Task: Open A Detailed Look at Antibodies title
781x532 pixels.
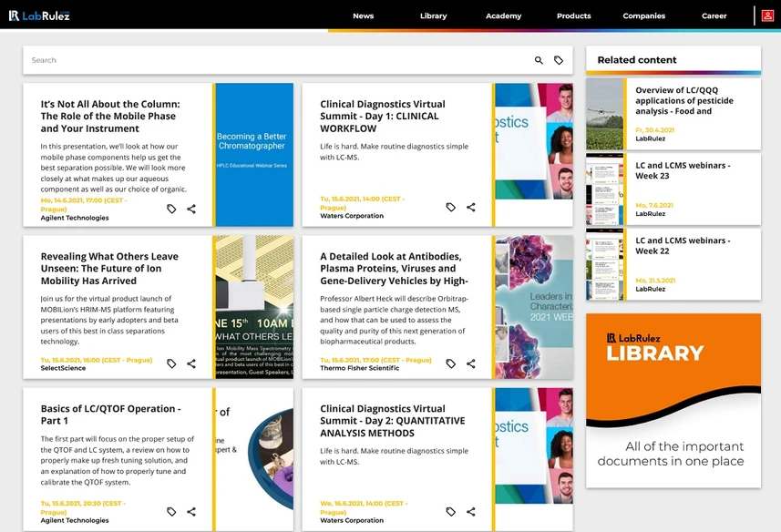Action: tap(394, 268)
